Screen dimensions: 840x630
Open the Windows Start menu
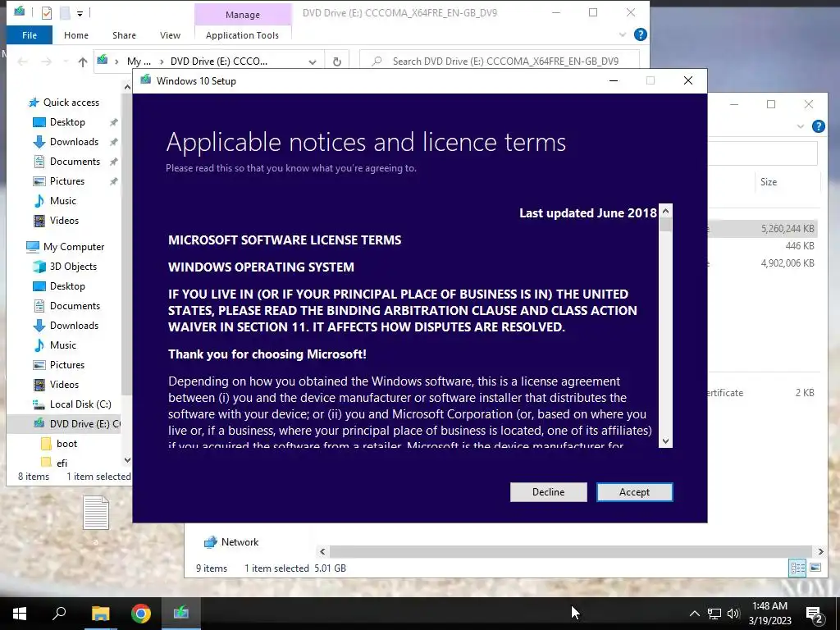point(20,614)
